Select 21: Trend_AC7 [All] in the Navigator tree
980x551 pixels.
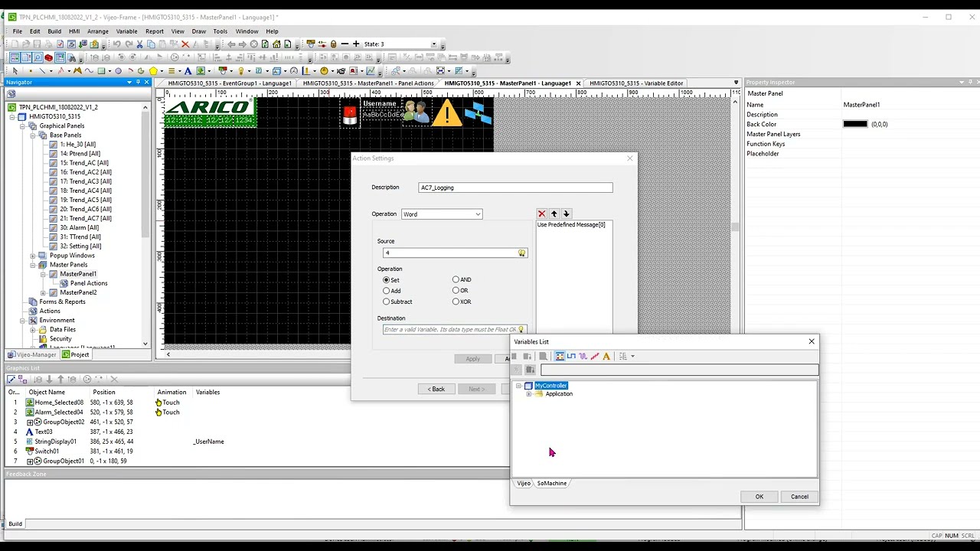(x=86, y=219)
